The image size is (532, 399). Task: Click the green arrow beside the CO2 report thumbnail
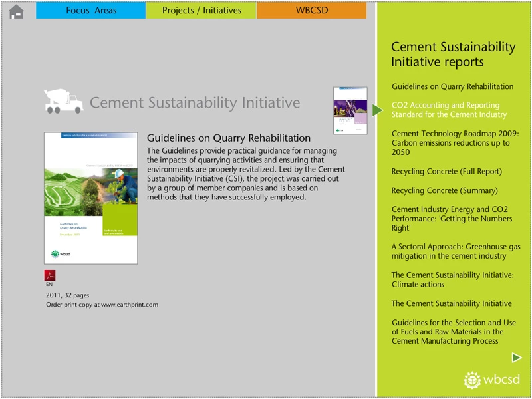click(377, 110)
